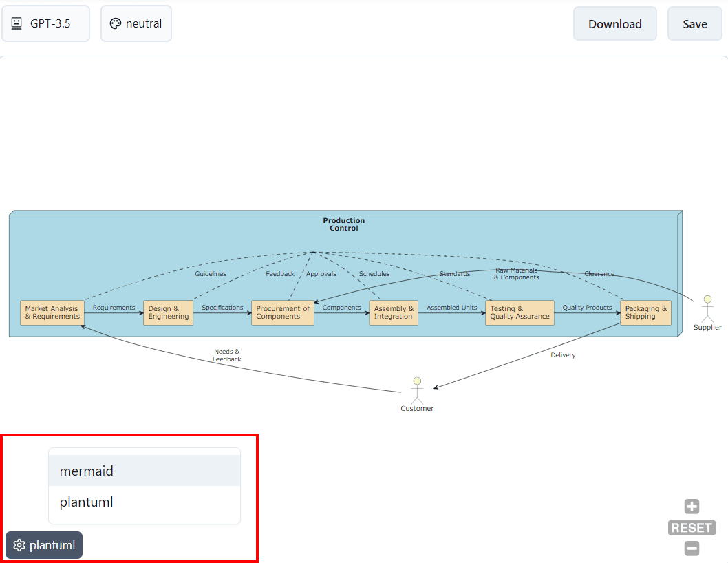Zoom out using the minus icon

692,548
